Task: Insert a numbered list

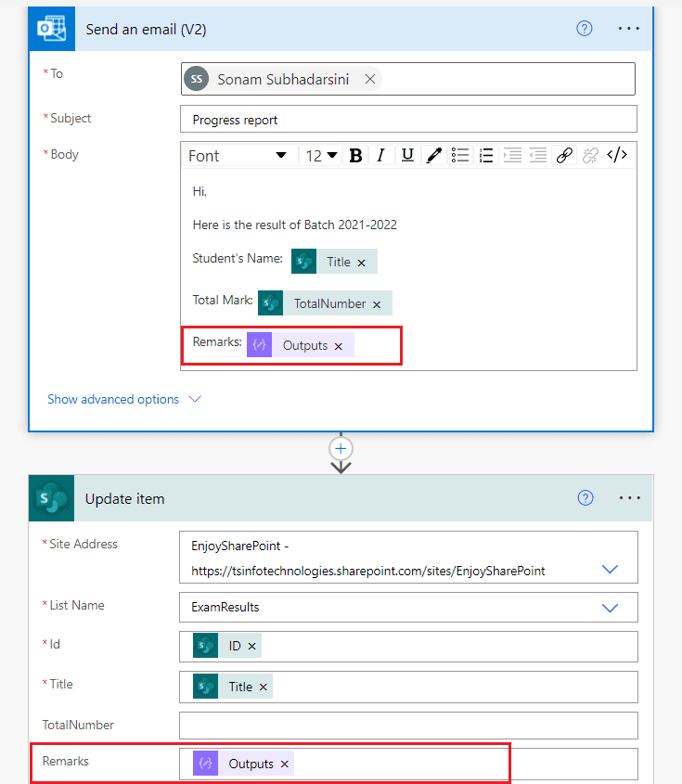Action: [486, 156]
